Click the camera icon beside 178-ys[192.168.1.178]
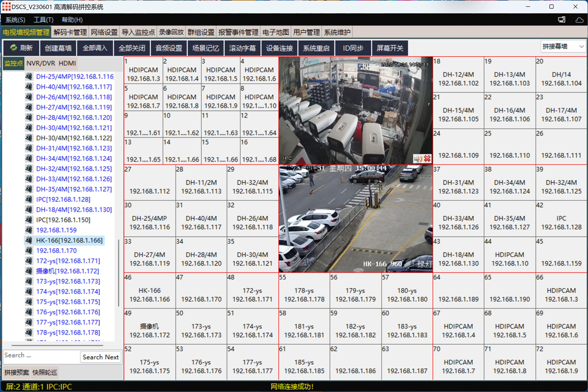This screenshot has width=588, height=392. coord(29,332)
